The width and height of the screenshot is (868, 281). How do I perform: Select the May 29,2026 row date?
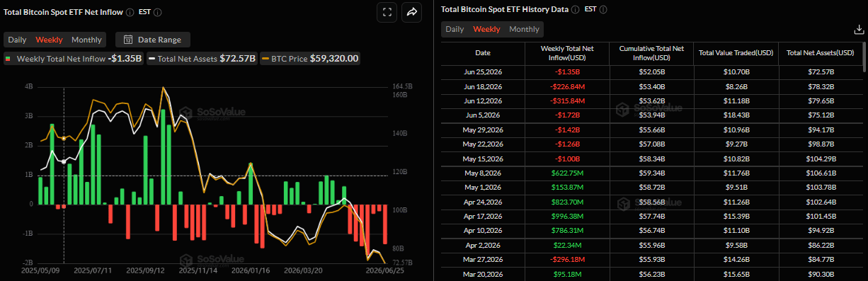[482, 130]
